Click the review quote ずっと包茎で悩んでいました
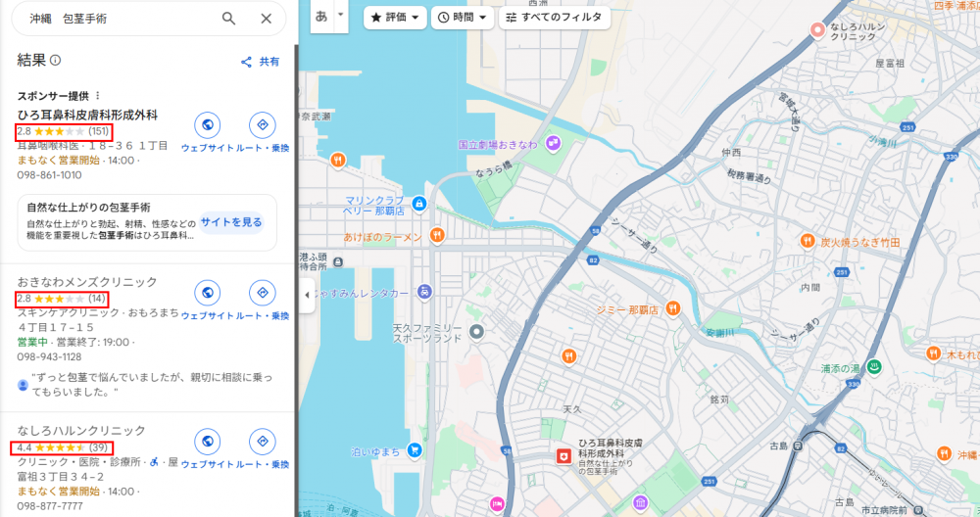This screenshot has height=517, width=980. tap(152, 385)
